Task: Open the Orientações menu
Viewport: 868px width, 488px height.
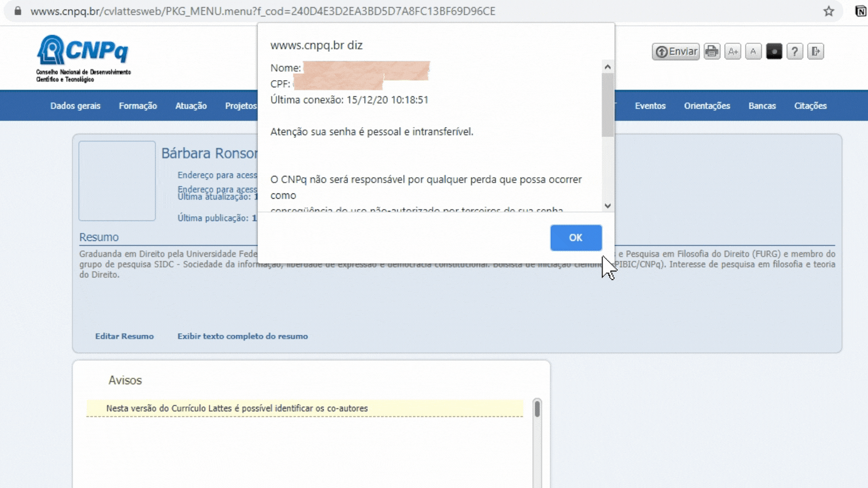Action: [x=707, y=105]
